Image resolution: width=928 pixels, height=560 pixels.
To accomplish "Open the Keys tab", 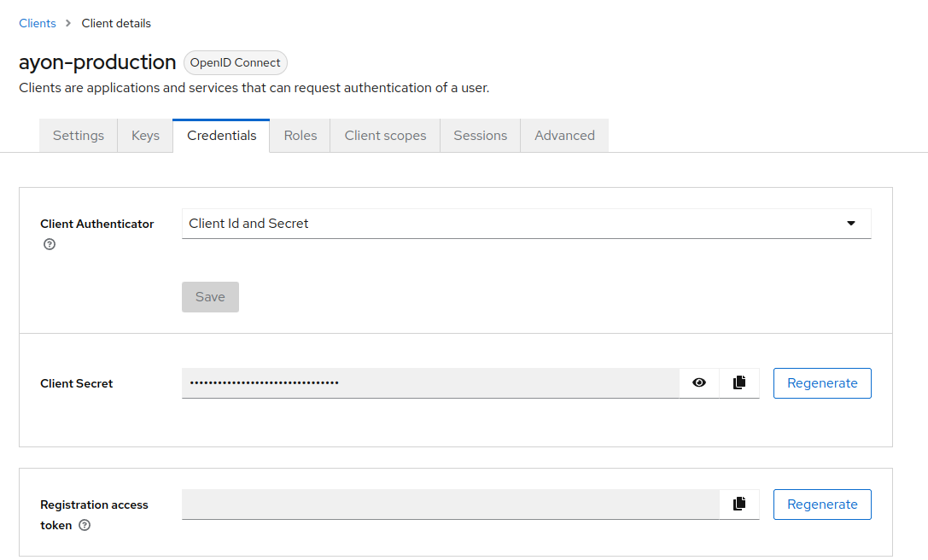I will pos(145,136).
